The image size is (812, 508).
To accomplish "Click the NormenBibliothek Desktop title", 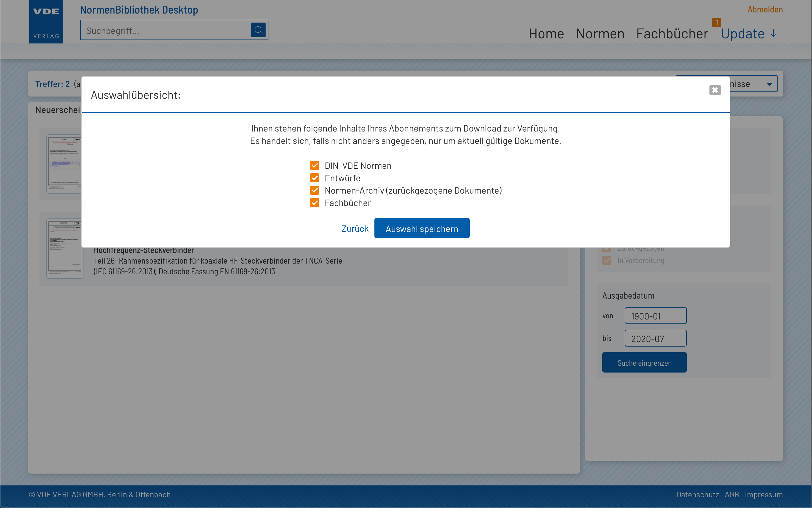I will click(x=139, y=10).
